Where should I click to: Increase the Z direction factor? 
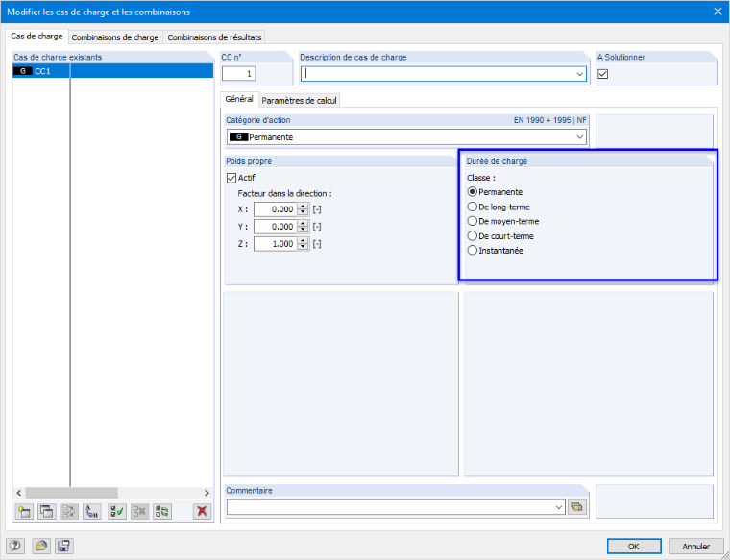pyautogui.click(x=304, y=241)
